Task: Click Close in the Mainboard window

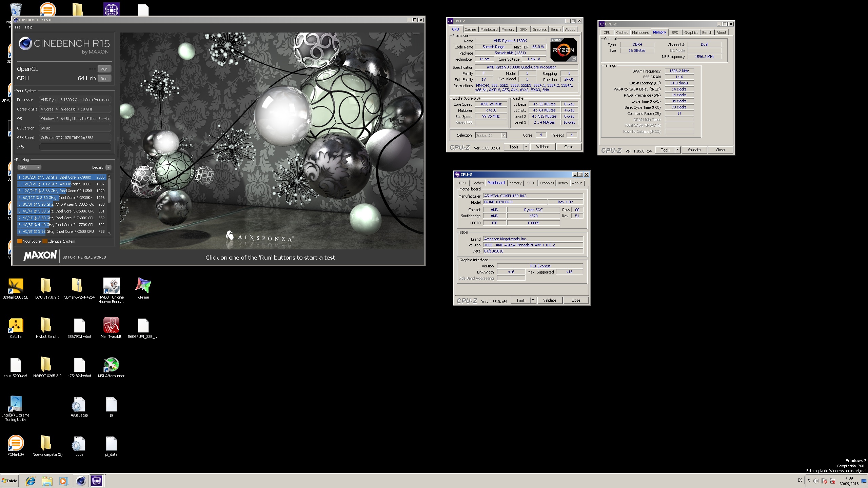Action: pyautogui.click(x=576, y=301)
